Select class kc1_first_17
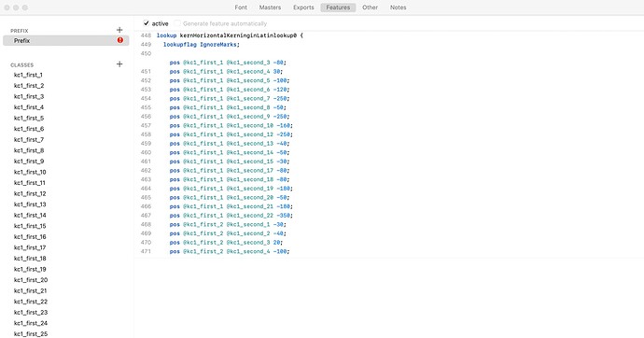This screenshot has width=644, height=338. [30, 247]
